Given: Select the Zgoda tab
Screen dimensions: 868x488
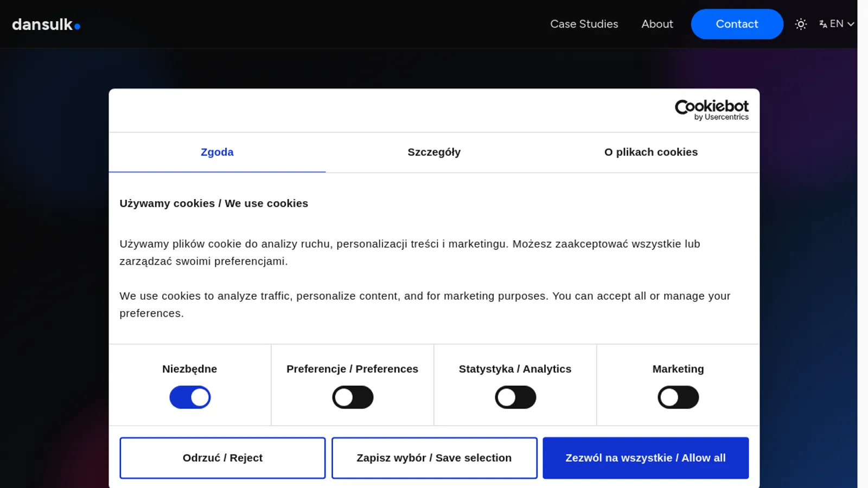Looking at the screenshot, I should (x=217, y=152).
